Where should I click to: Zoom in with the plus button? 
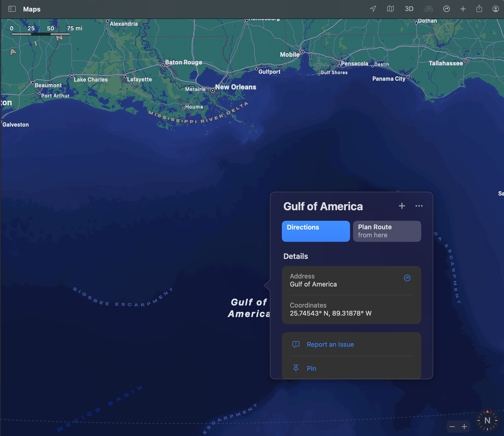pos(464,427)
